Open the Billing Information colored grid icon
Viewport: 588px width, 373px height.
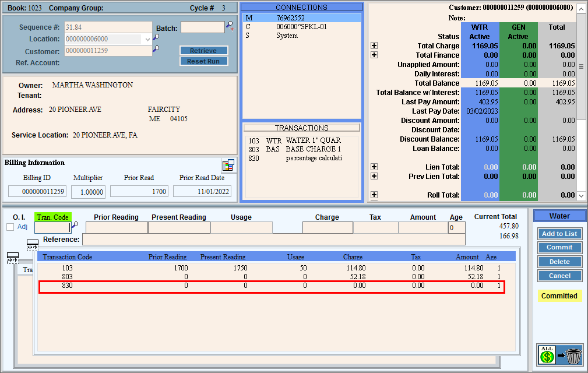tap(228, 166)
